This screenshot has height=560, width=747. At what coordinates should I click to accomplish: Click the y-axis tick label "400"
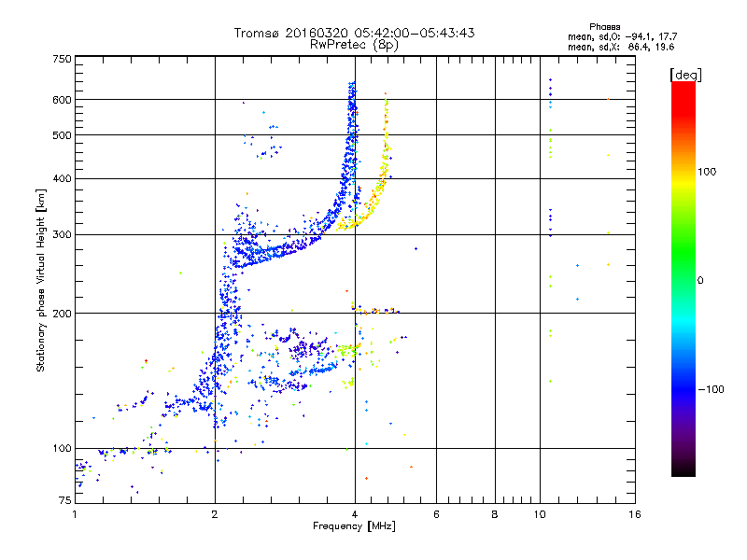point(62,178)
